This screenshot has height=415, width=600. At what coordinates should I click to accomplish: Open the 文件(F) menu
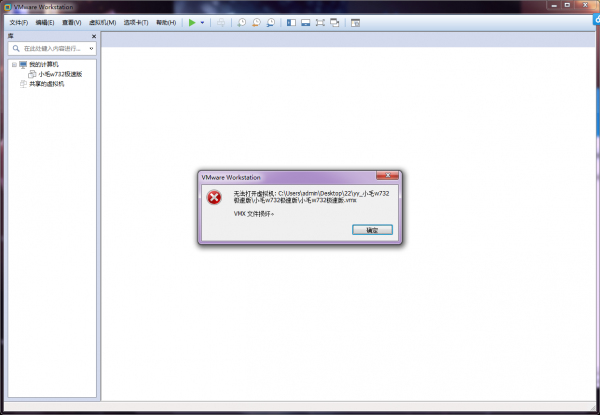point(19,23)
